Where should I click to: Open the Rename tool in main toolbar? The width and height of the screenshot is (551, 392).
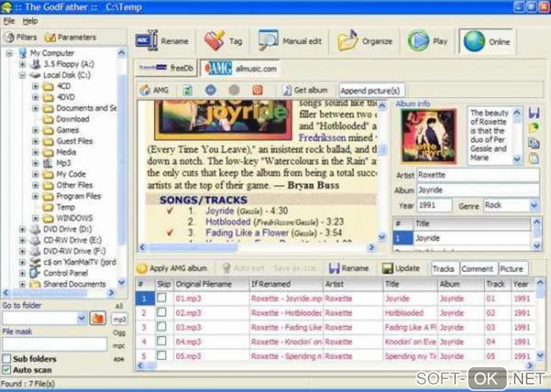pyautogui.click(x=162, y=41)
